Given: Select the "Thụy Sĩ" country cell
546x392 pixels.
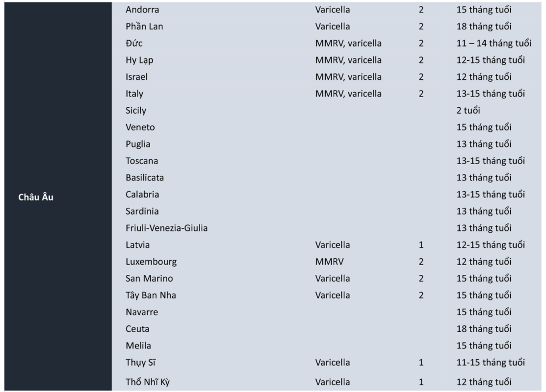Looking at the screenshot, I should click(x=141, y=363).
